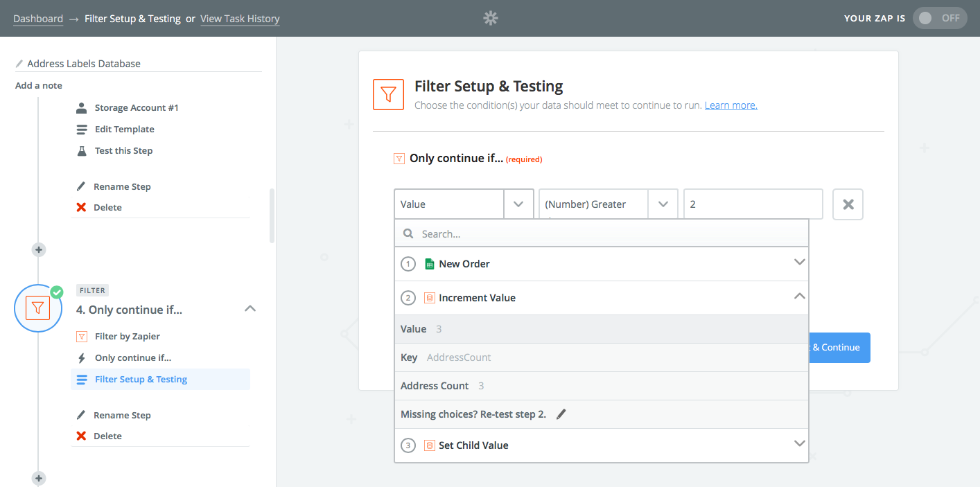Click Google Sheets icon next to New Order

429,264
